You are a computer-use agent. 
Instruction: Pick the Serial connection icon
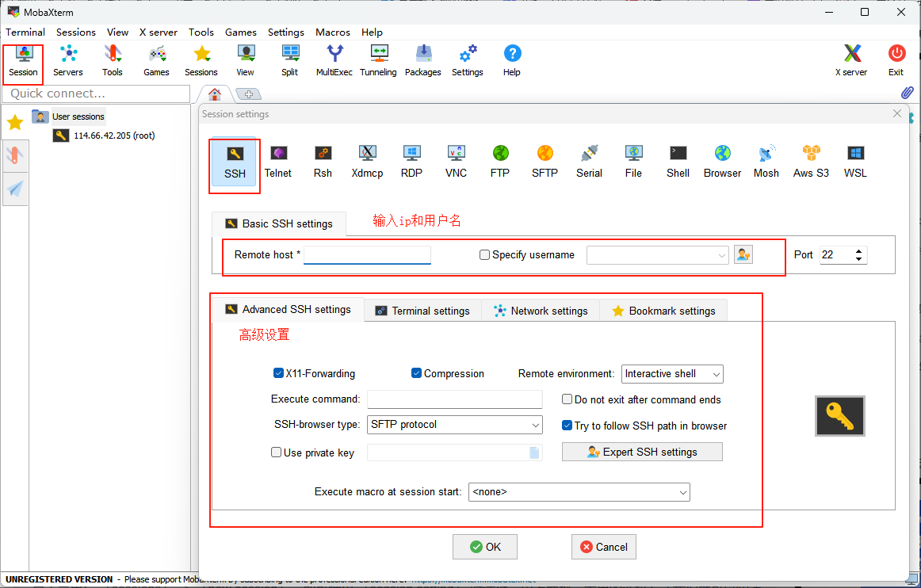pyautogui.click(x=589, y=161)
